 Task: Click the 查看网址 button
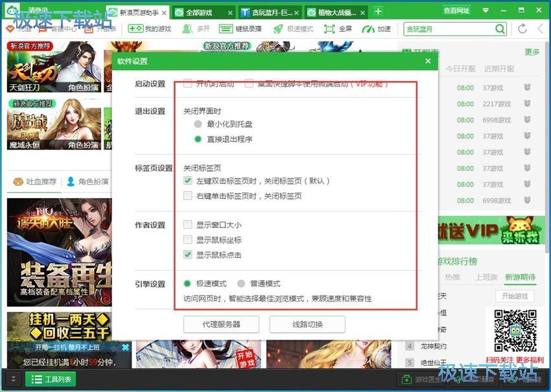[x=456, y=10]
